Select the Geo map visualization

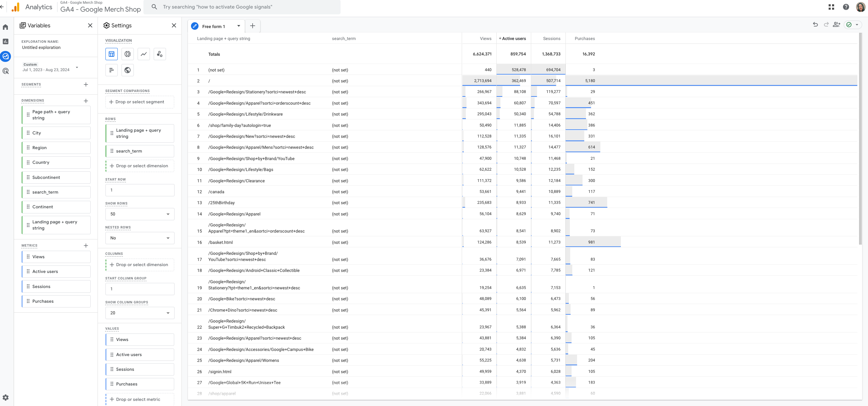coord(128,70)
